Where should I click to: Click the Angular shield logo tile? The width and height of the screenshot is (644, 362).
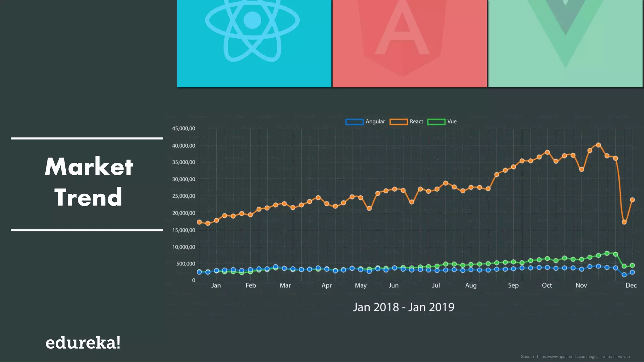(x=409, y=43)
